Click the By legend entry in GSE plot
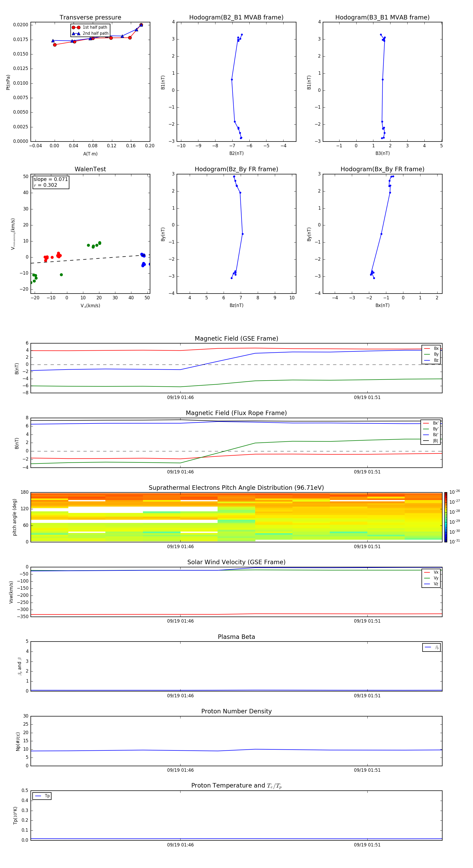Screen dimensions: 473x868 431,354
